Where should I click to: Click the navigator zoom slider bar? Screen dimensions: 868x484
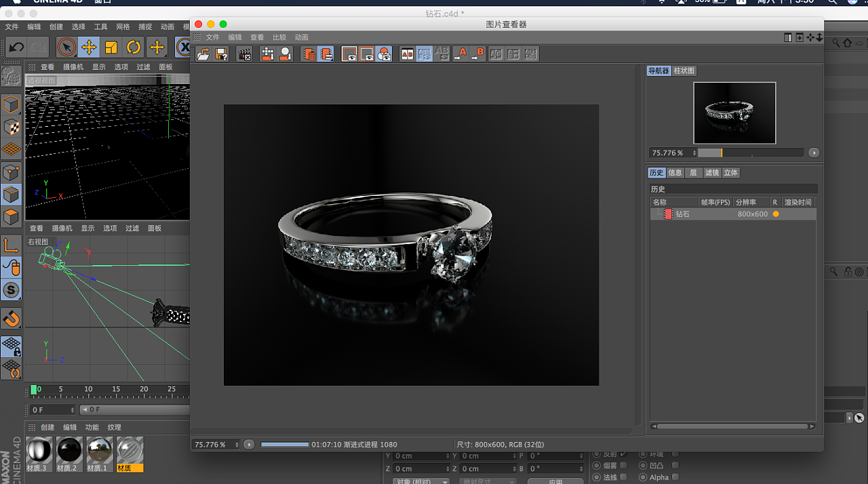[751, 153]
